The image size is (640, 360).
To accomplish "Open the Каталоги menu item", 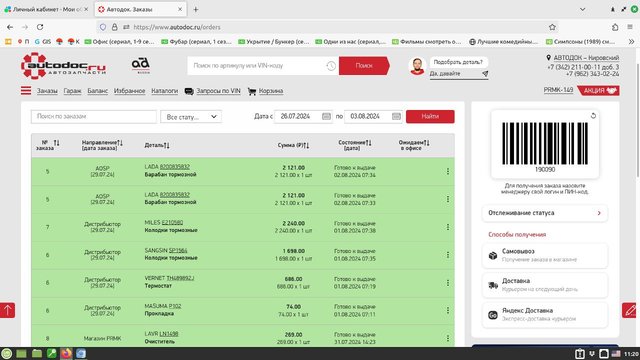I will click(x=164, y=91).
